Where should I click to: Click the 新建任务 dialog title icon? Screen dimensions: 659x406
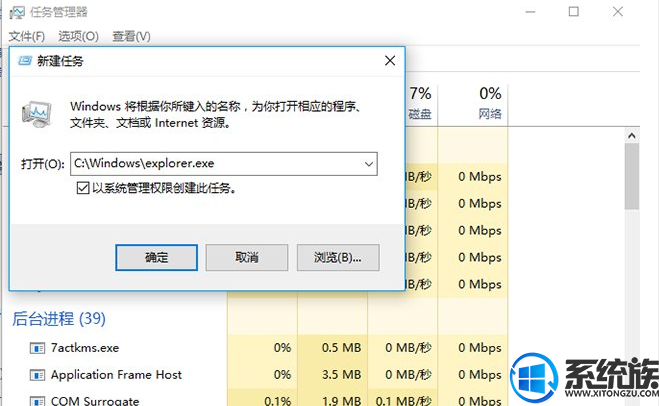25,61
